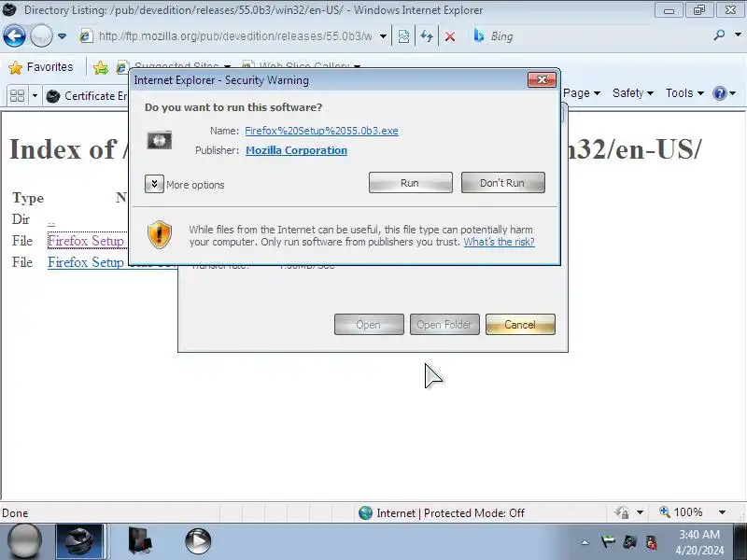Click the search magnifier icon

[719, 35]
